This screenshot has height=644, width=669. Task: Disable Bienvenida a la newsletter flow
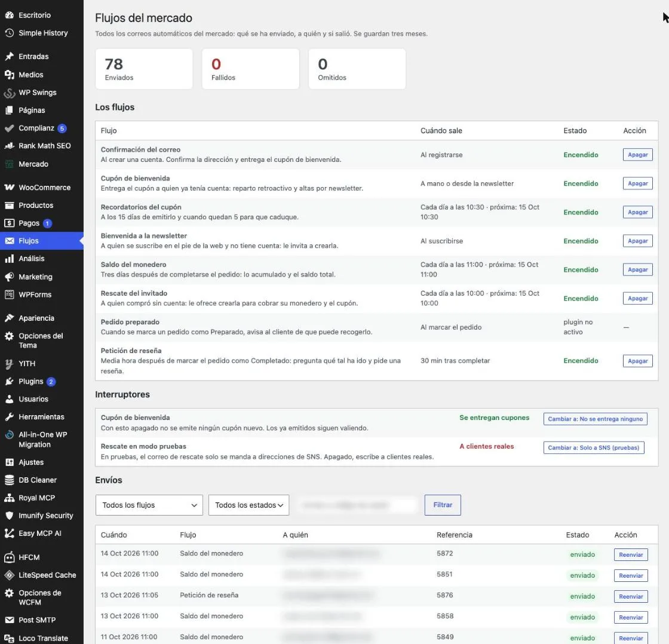pos(637,241)
